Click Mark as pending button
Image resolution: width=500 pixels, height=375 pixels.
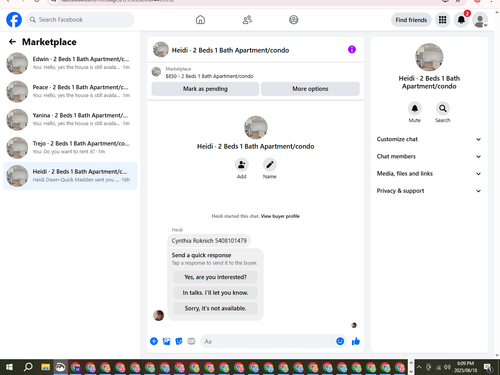[x=205, y=89]
